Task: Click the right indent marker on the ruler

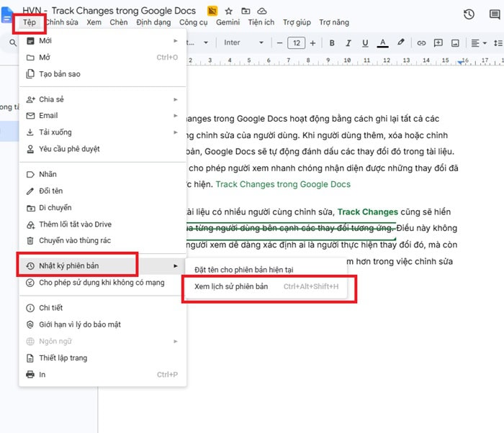Action: click(x=461, y=63)
